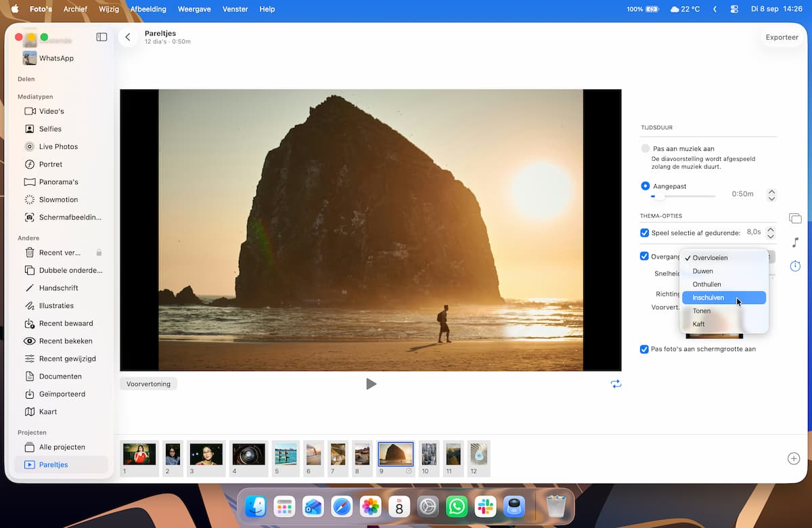Play the slideshow
812x528 pixels.
371,384
